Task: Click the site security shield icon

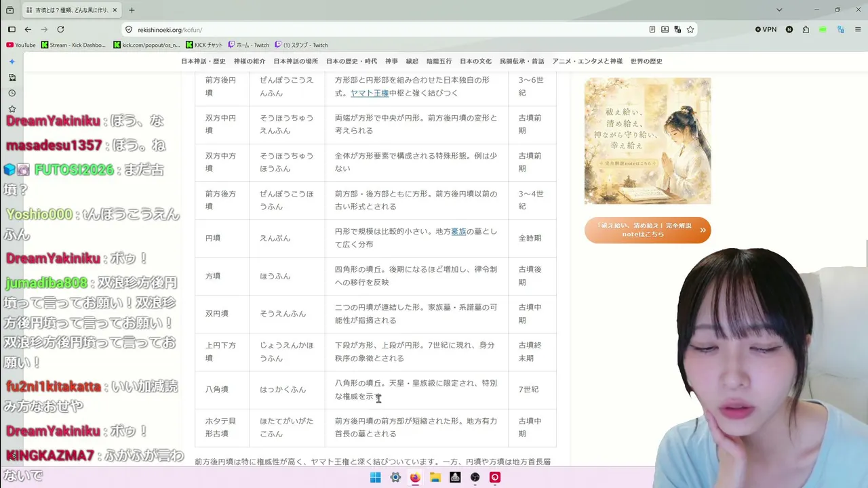Action: [129, 30]
